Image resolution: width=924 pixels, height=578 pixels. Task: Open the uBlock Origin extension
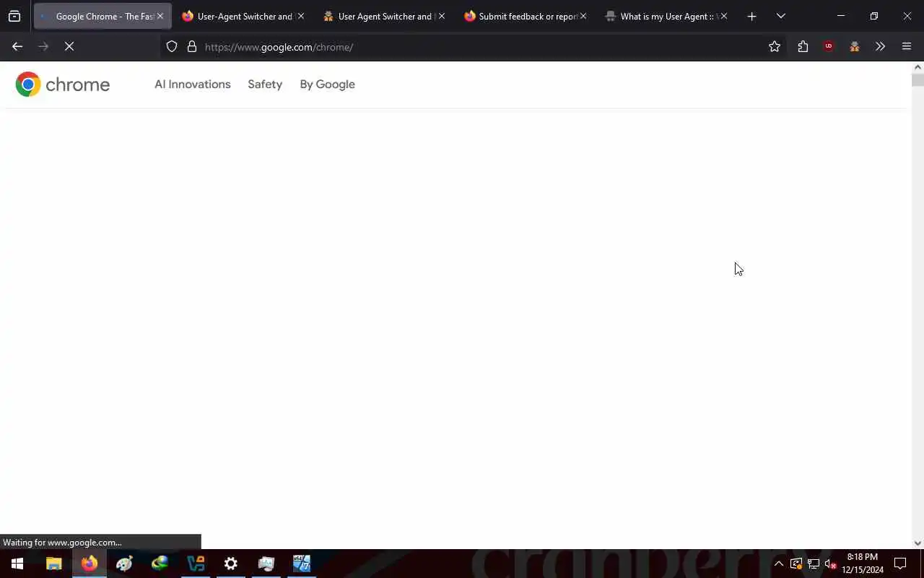point(829,46)
